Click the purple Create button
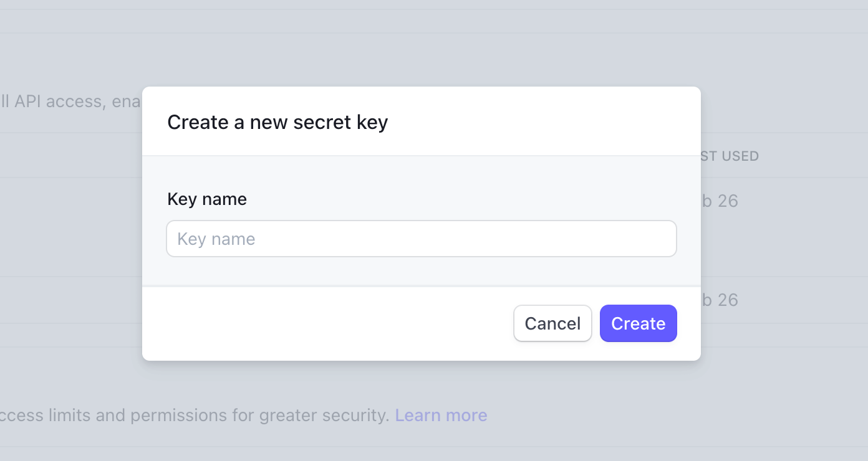 pos(638,323)
